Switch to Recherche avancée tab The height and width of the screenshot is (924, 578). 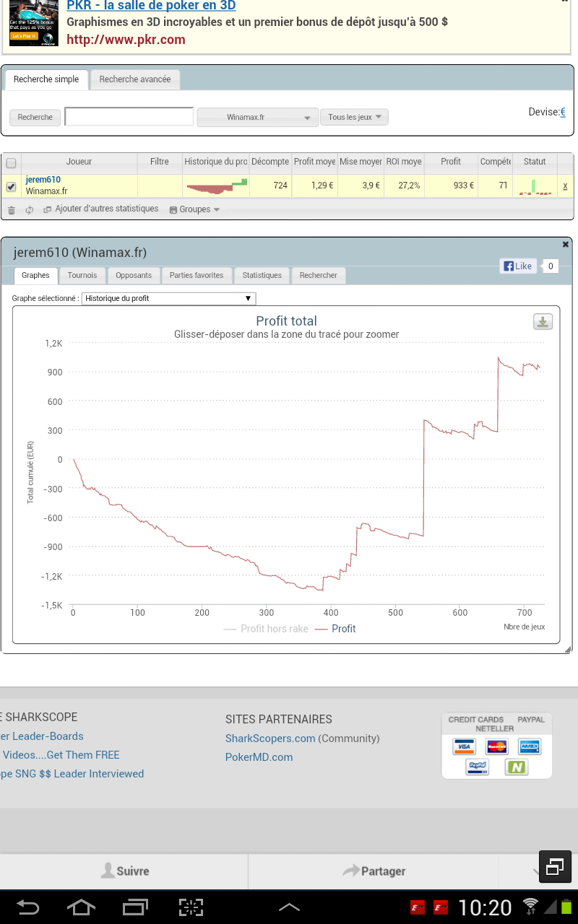(135, 79)
